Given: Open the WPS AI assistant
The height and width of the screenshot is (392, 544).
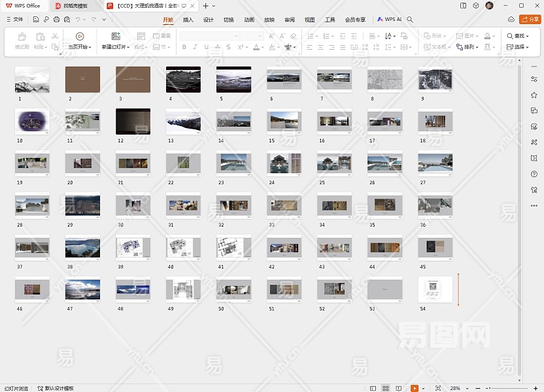Looking at the screenshot, I should pos(390,20).
